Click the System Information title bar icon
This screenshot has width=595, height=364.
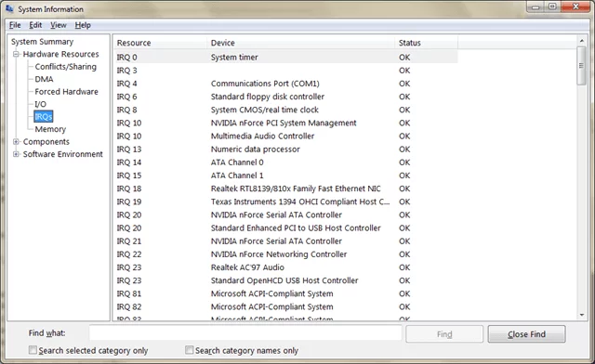tap(9, 8)
